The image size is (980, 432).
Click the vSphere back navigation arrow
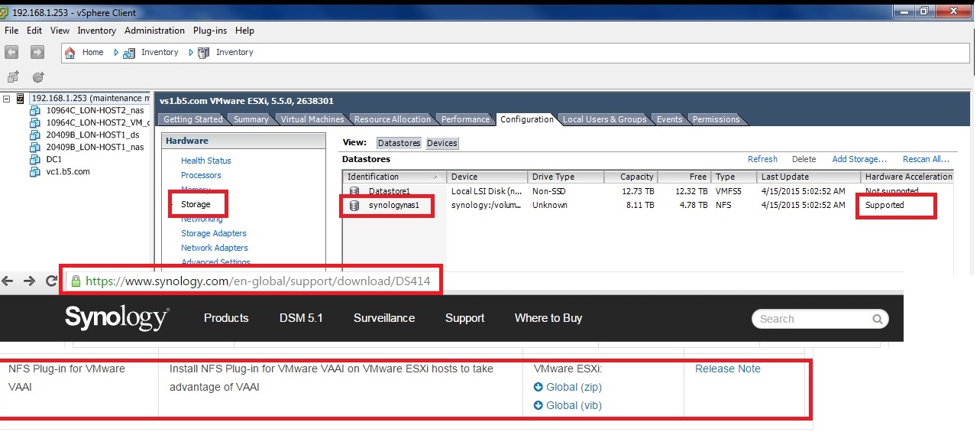(12, 52)
